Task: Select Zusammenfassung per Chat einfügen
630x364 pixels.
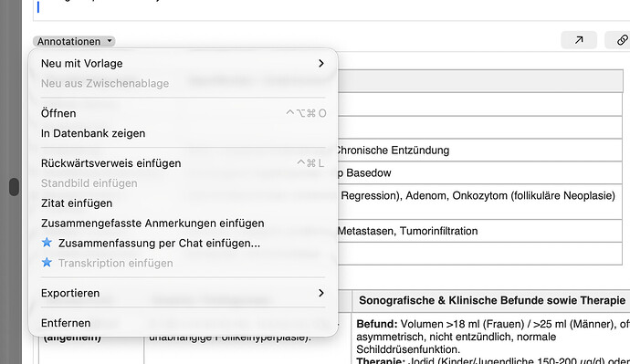Action: click(183, 244)
